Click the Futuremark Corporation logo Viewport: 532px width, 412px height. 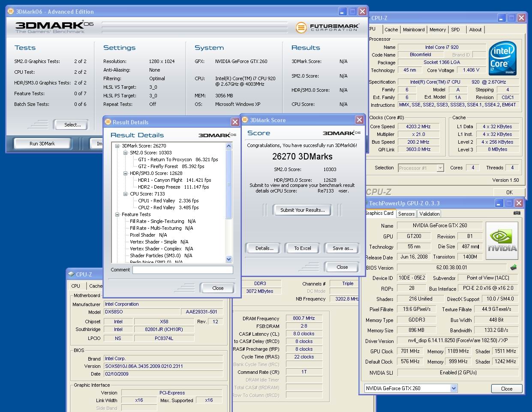(x=328, y=27)
